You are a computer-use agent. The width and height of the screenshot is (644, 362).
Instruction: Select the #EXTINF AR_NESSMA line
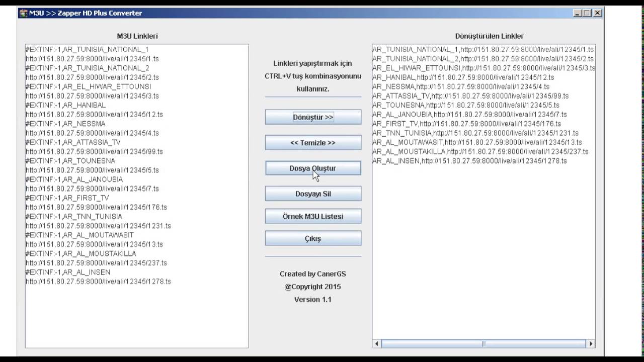(x=65, y=124)
